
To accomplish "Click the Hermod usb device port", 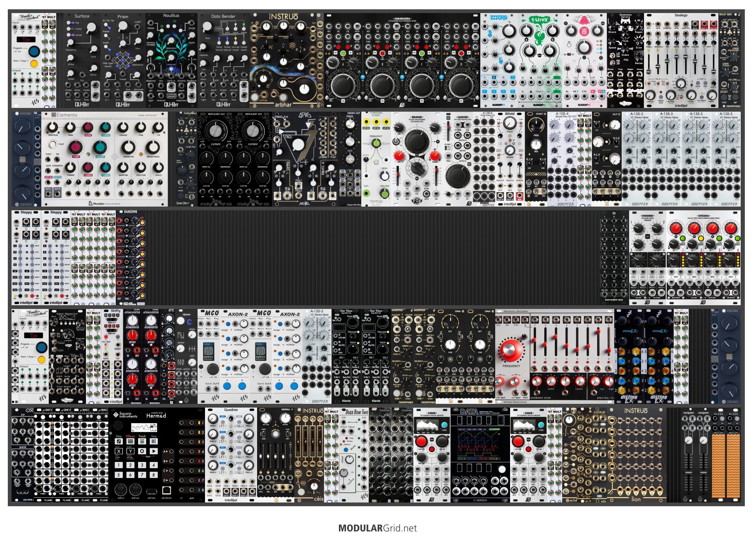I will 166,491.
